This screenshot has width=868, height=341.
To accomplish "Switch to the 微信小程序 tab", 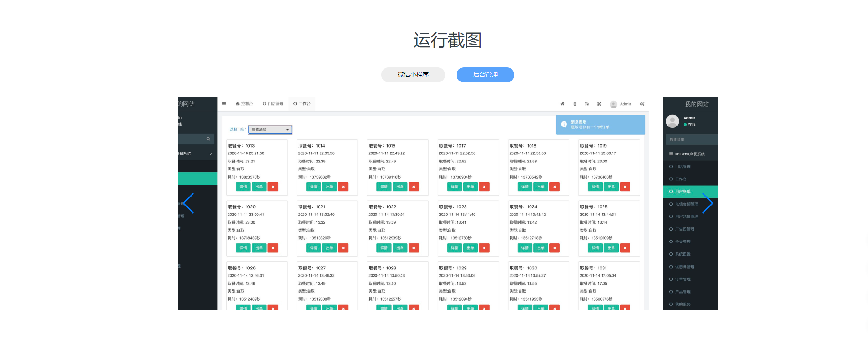I will [x=413, y=74].
